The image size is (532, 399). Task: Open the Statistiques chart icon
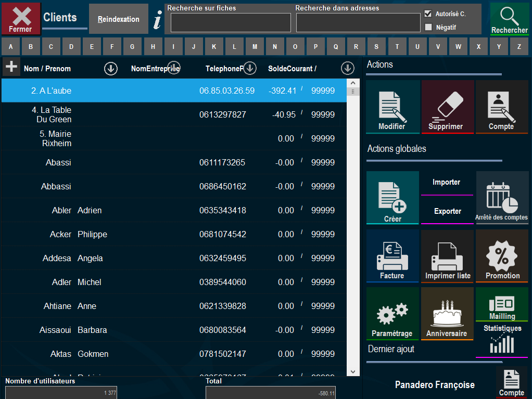(502, 341)
